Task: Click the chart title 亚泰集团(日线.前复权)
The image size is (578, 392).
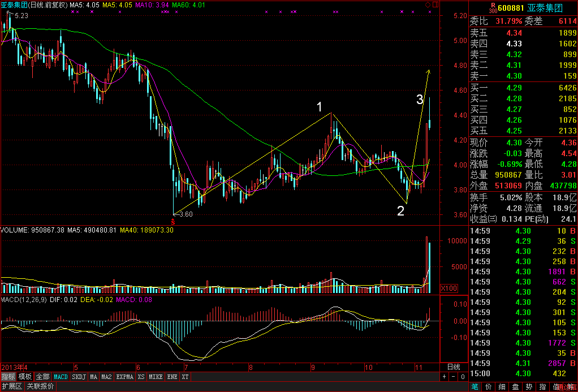Action: [x=34, y=5]
